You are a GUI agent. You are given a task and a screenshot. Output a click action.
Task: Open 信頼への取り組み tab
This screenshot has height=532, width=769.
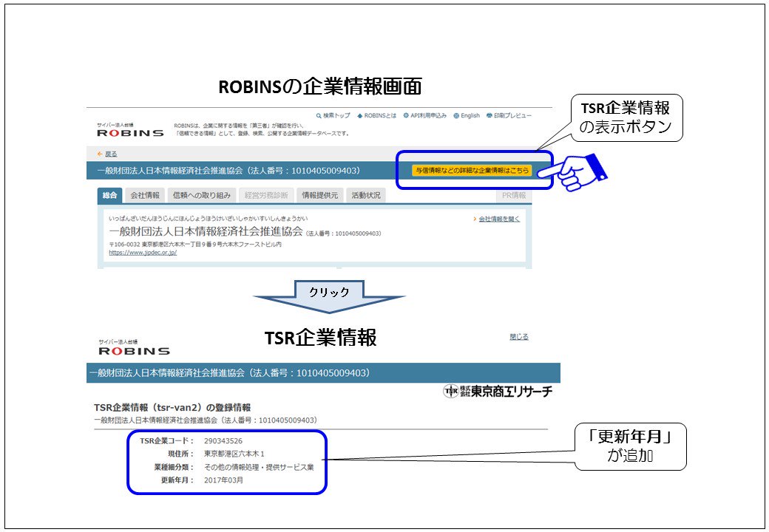[202, 195]
